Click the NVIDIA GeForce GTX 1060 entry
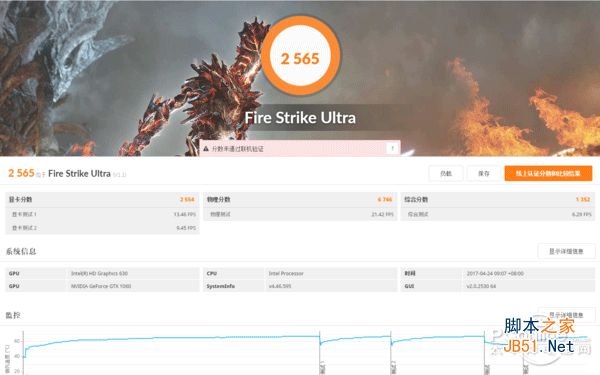 tap(101, 286)
